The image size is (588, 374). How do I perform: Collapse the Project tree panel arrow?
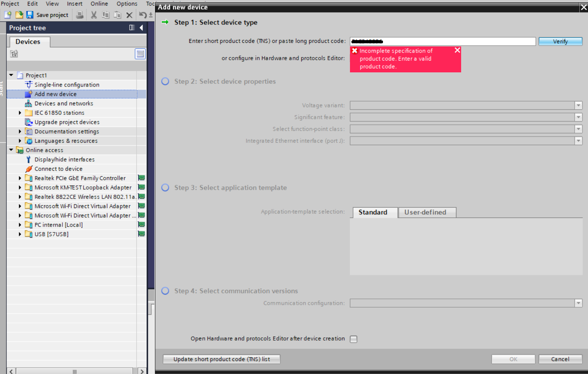141,28
